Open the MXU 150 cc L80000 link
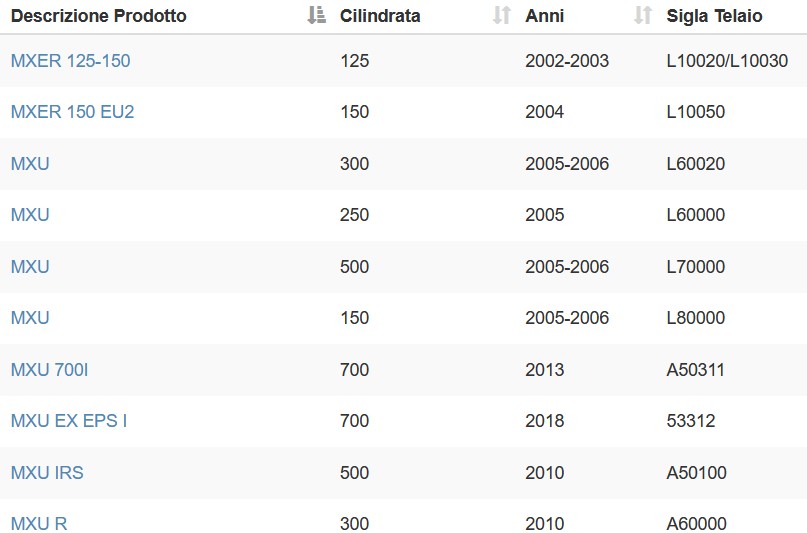The image size is (807, 533). (30, 317)
